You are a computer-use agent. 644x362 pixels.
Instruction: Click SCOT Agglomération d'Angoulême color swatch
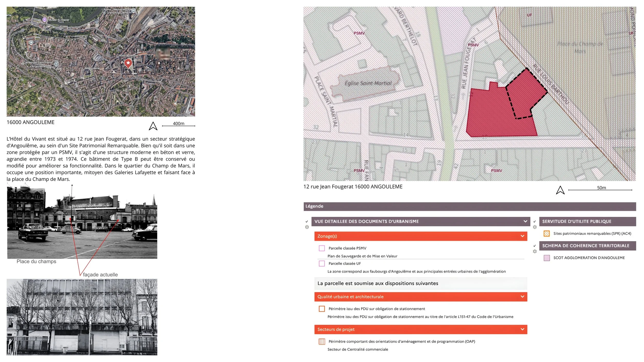[x=547, y=258]
